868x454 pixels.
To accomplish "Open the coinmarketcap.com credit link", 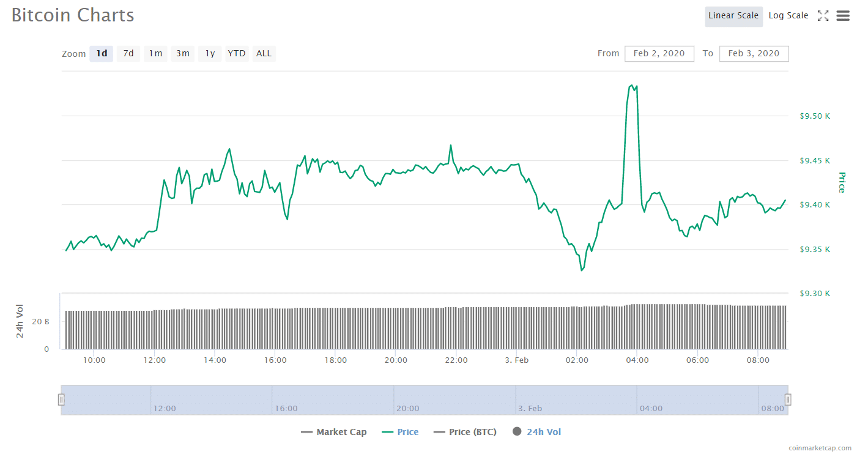I will click(x=820, y=448).
